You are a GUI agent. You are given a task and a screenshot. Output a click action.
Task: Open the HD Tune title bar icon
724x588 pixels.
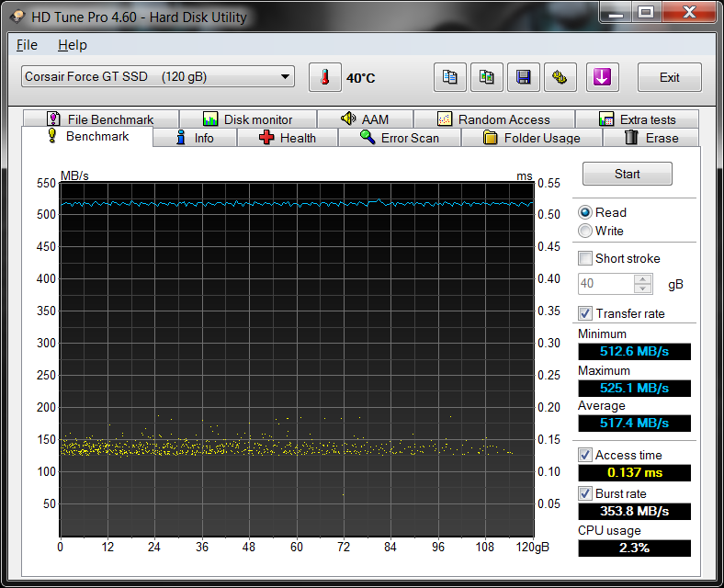pos(18,17)
